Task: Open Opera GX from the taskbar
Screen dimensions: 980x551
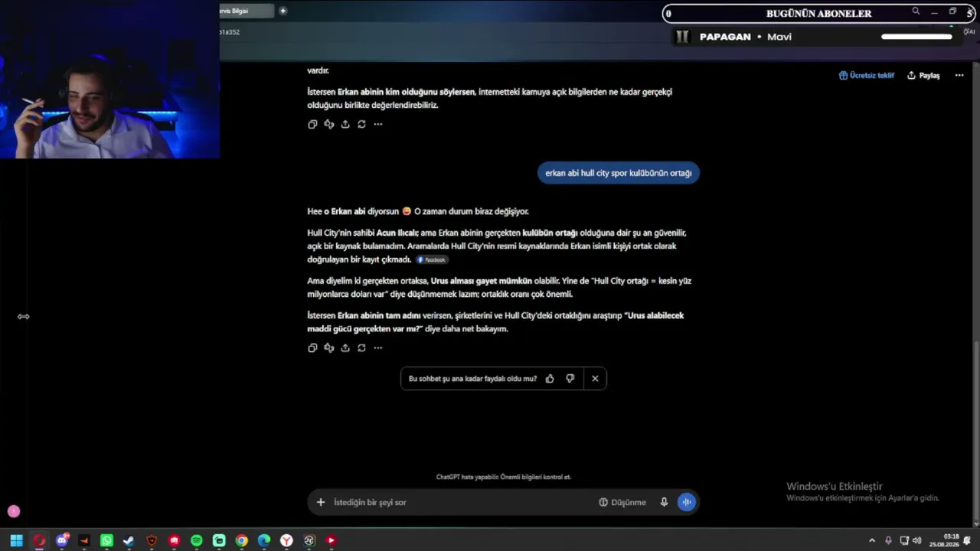Action: [39, 541]
